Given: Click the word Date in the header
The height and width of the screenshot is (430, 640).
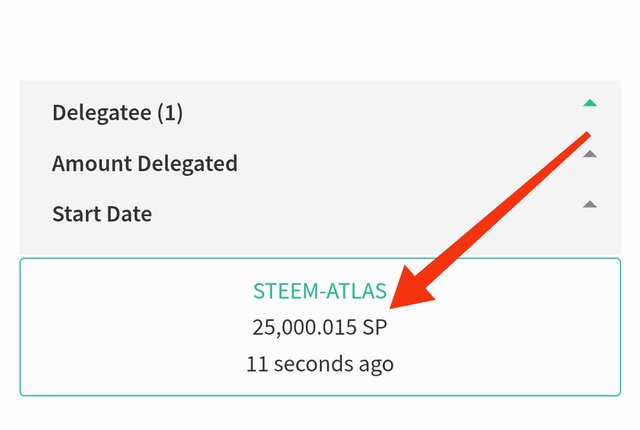Looking at the screenshot, I should [130, 214].
